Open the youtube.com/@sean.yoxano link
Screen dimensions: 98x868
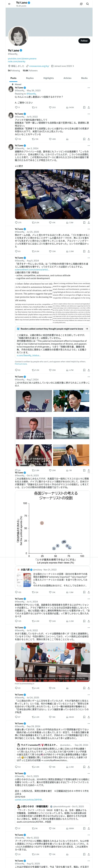point(22,59)
